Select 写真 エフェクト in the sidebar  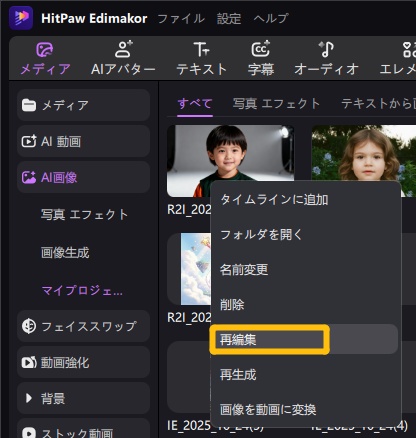pos(84,214)
